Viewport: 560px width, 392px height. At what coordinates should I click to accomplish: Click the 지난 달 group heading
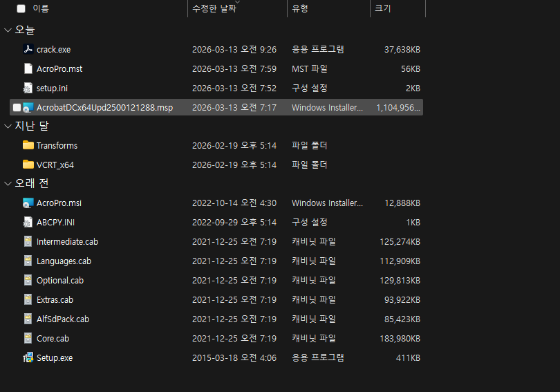coord(32,126)
